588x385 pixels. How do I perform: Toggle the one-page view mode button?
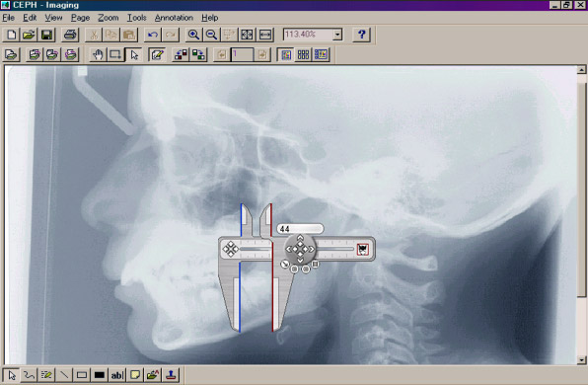coord(286,54)
